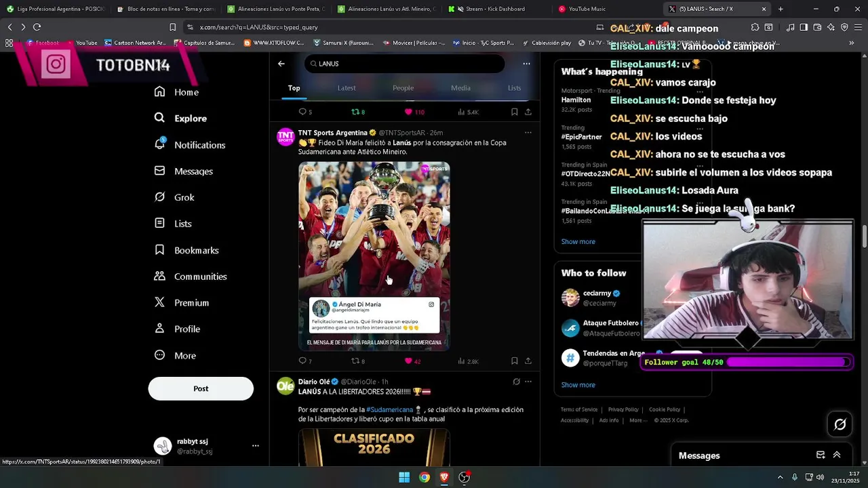
Task: Open the Bookmarks icon in X sidebar
Action: point(159,250)
